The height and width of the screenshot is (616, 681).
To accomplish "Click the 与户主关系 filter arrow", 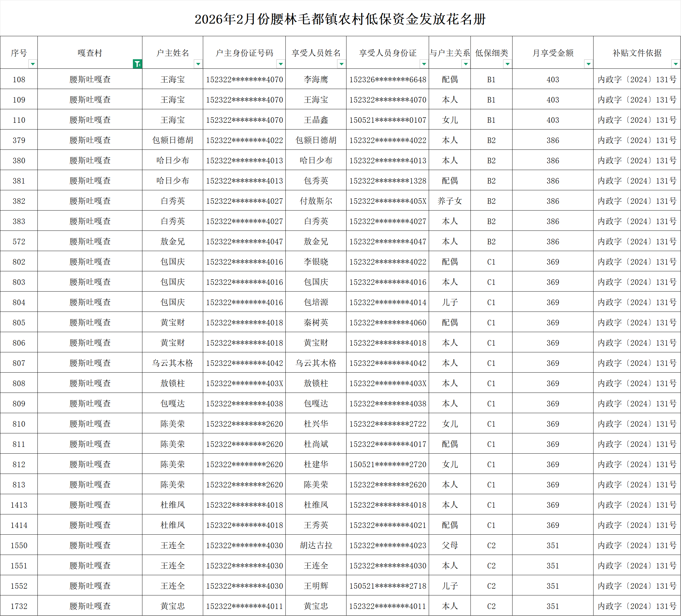I will tap(466, 64).
